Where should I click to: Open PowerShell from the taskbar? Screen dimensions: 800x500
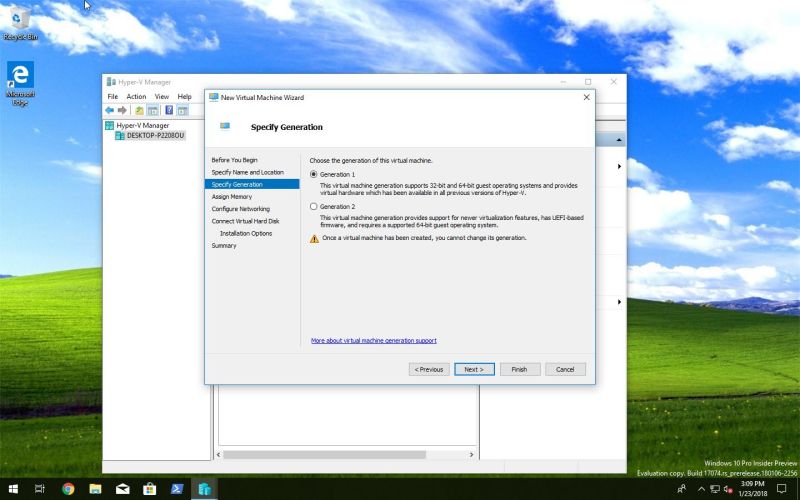point(177,489)
